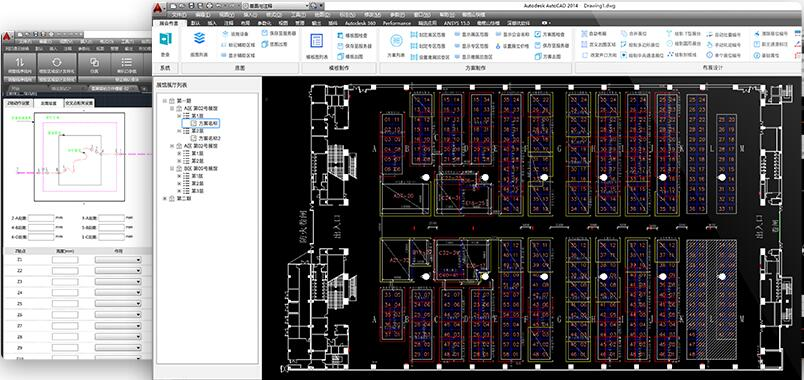Collapse the 第一期 tree node
Image resolution: width=804 pixels, height=380 pixels.
click(165, 101)
